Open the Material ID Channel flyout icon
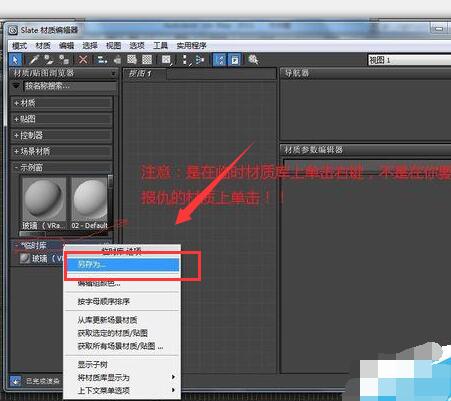451x401 pixels. pyautogui.click(x=166, y=60)
